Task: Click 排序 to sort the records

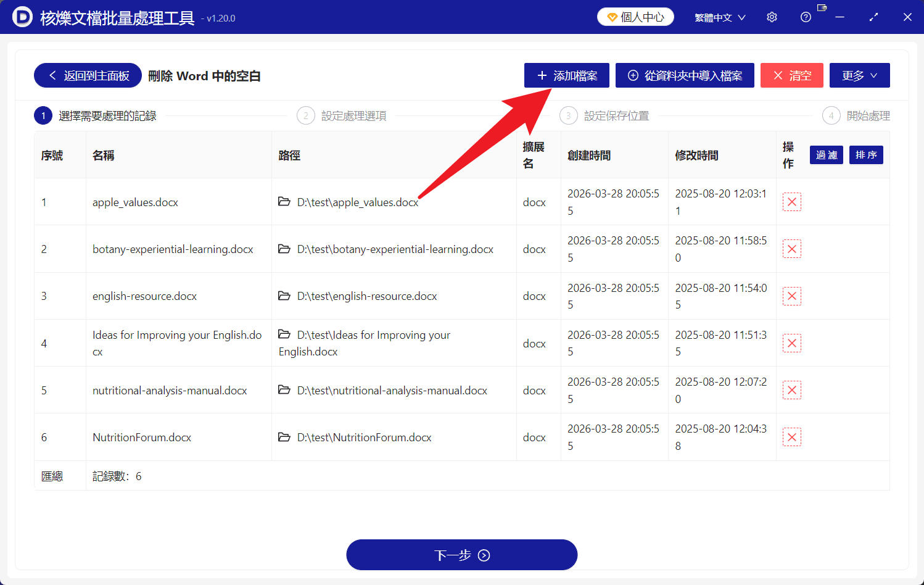Action: [866, 155]
